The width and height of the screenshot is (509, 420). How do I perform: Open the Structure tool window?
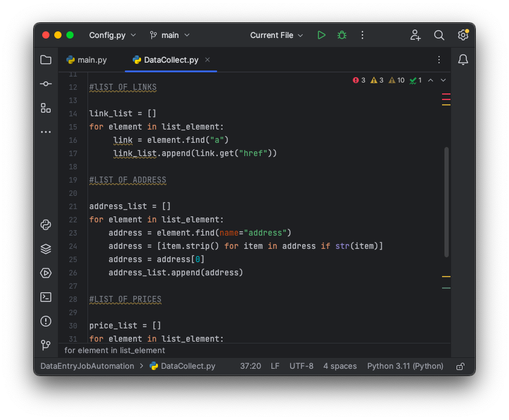click(46, 108)
